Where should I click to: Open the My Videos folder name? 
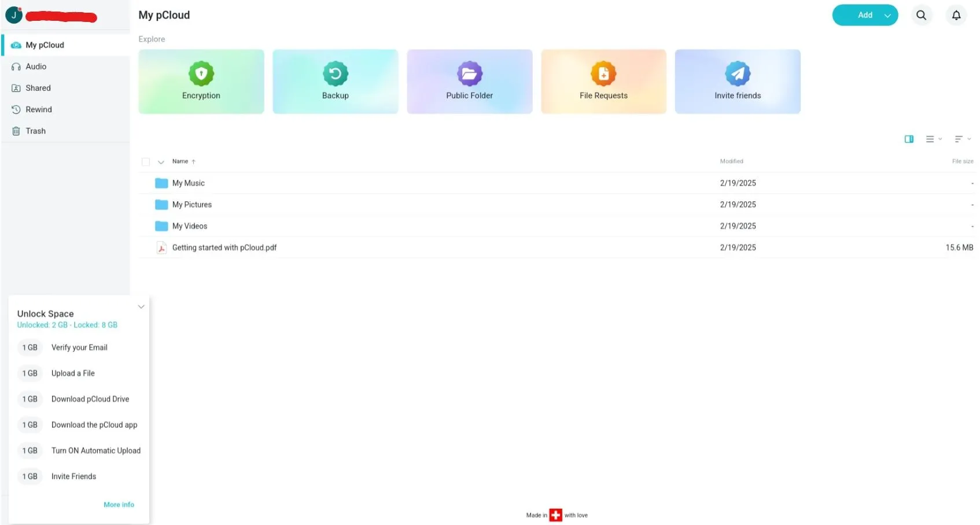click(190, 226)
